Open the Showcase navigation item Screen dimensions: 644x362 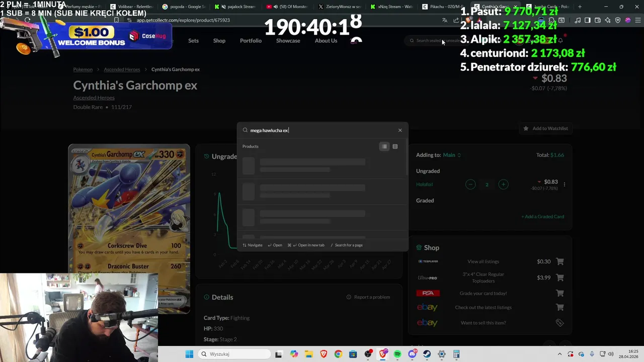tap(288, 41)
